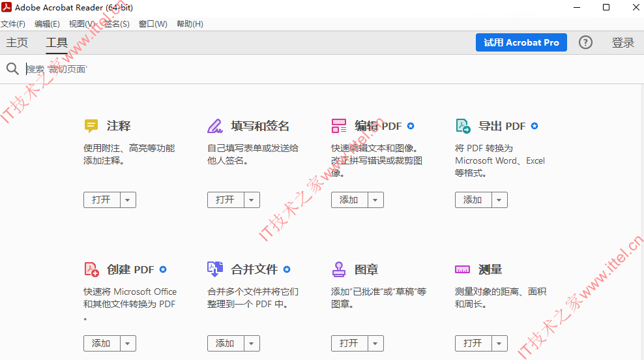Click the 测量 title text
Screen dimensions: 644x360
click(490, 269)
